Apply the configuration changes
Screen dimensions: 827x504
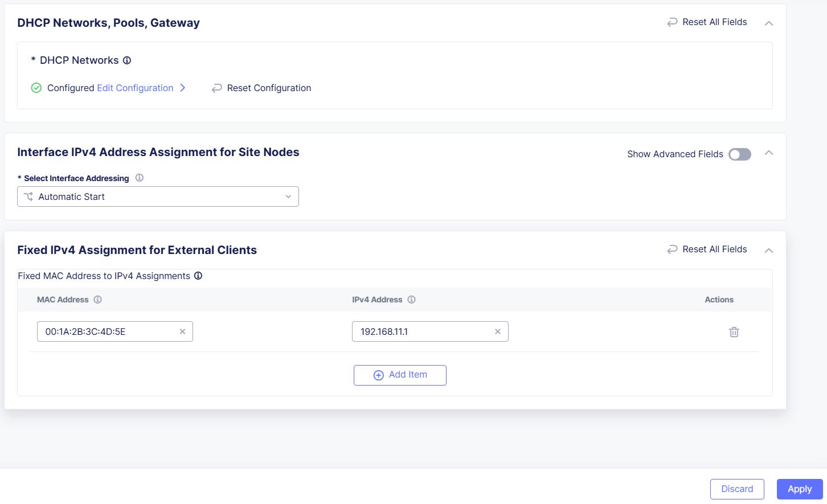coord(799,489)
